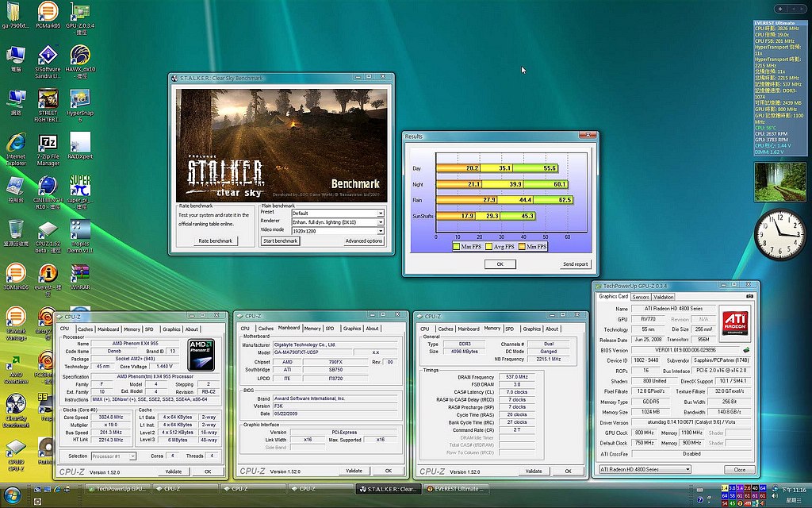Click the GPU-Z screenshot camera icon
The image size is (812, 508).
click(749, 297)
